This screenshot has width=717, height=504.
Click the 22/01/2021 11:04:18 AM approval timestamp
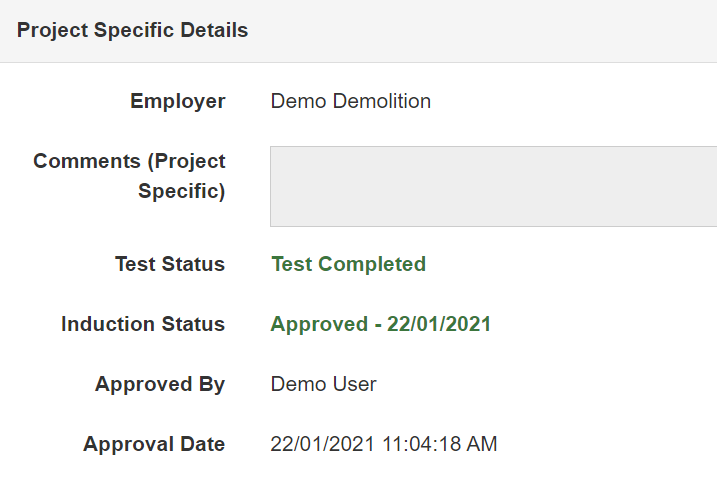click(383, 444)
